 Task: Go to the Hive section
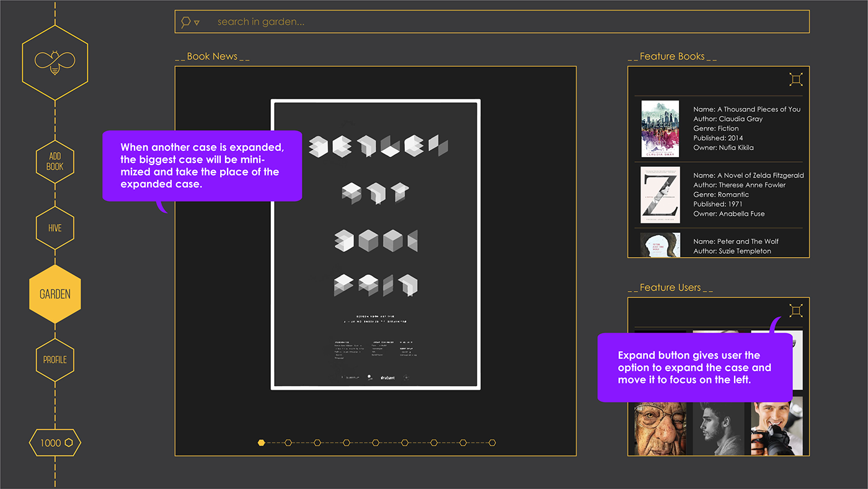pos(55,228)
